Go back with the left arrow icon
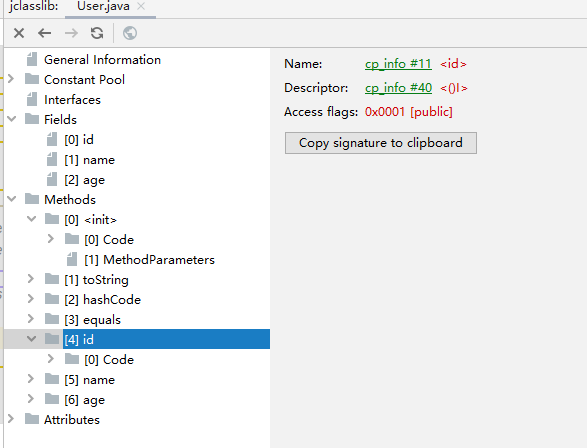The width and height of the screenshot is (587, 448). click(45, 33)
